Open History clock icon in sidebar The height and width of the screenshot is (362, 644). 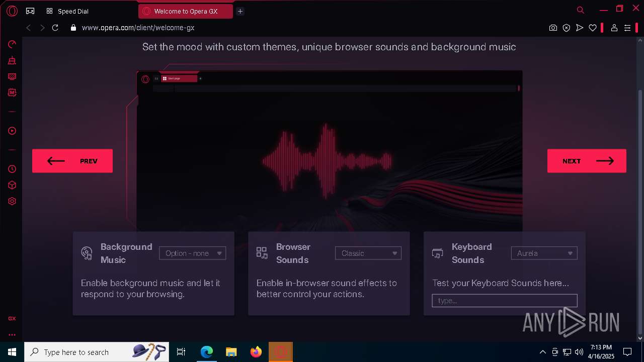pos(12,169)
